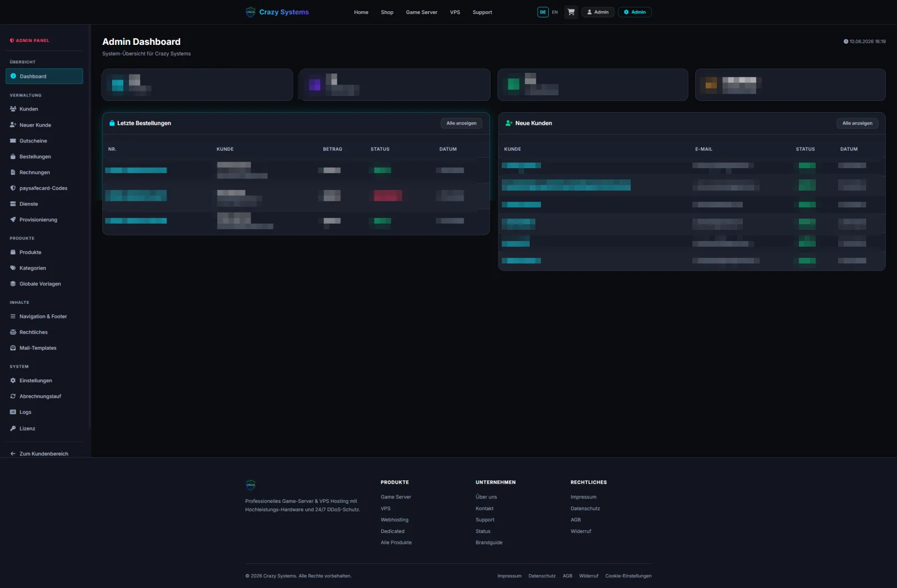Click the Dashboard gauge icon in sidebar
Screen dimensions: 897x588
tap(13, 76)
